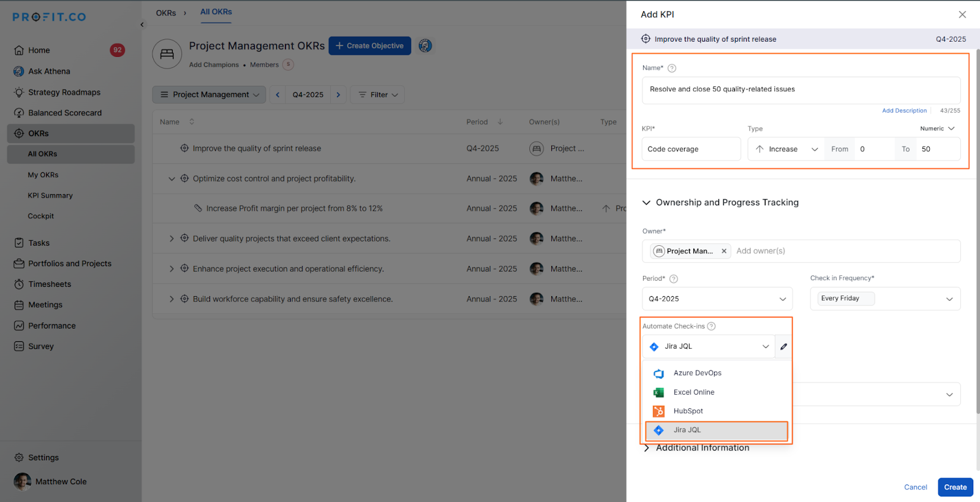Click Cancel in Add KPI panel
980x502 pixels.
tap(915, 487)
